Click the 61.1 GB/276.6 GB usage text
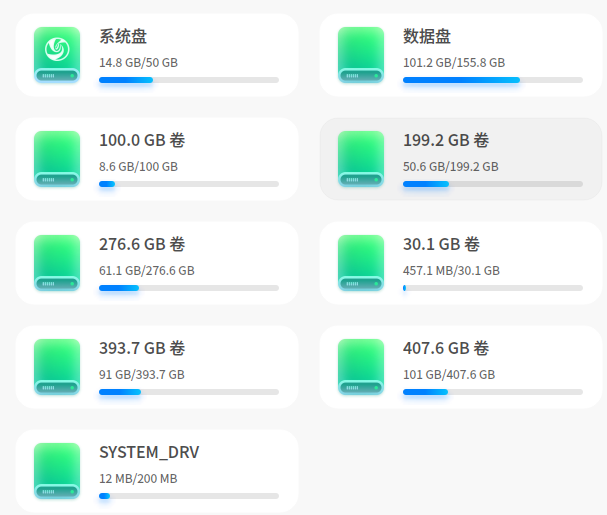The image size is (607, 515). tap(146, 270)
